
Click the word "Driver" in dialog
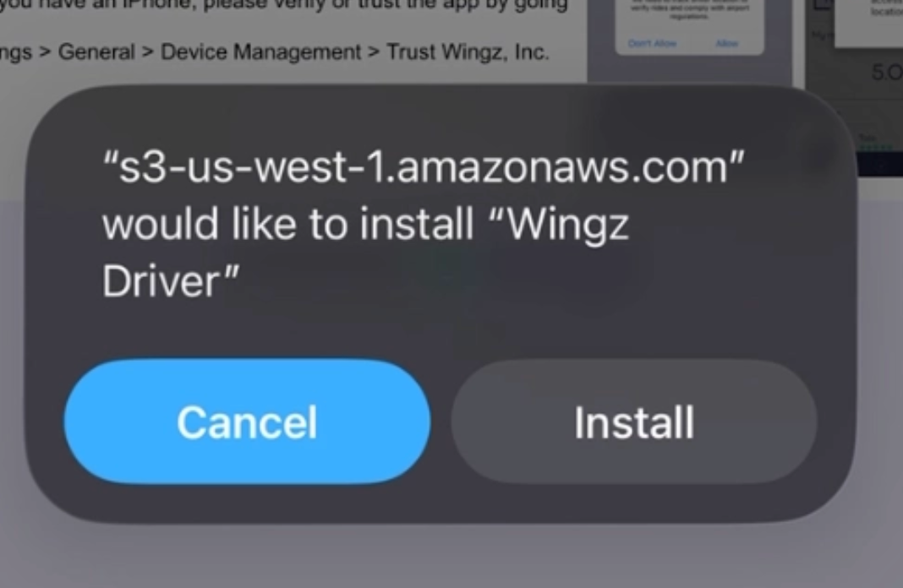(161, 280)
